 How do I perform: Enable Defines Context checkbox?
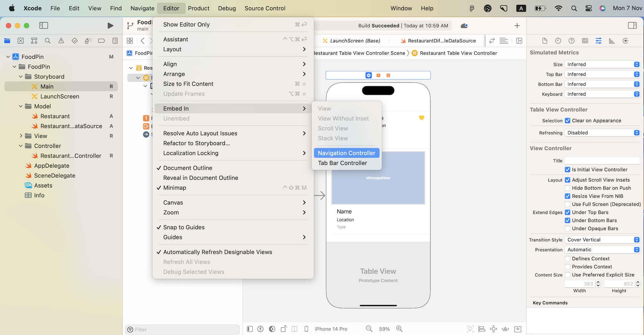(568, 258)
